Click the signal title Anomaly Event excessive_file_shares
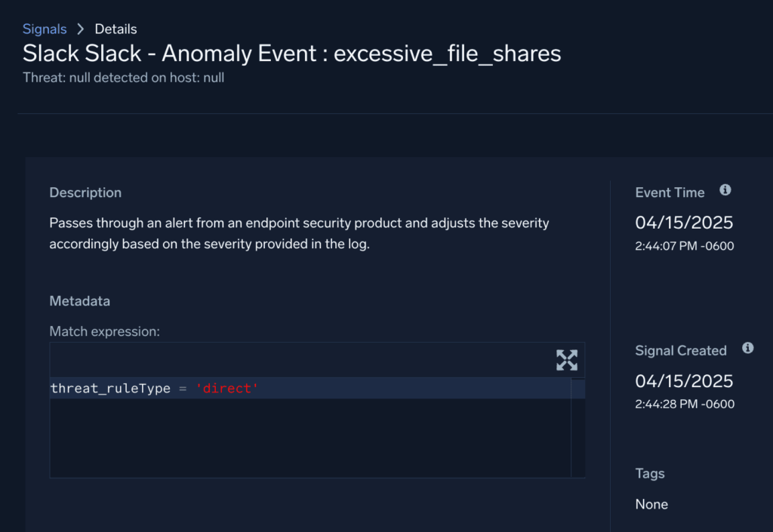The image size is (773, 532). tap(291, 53)
